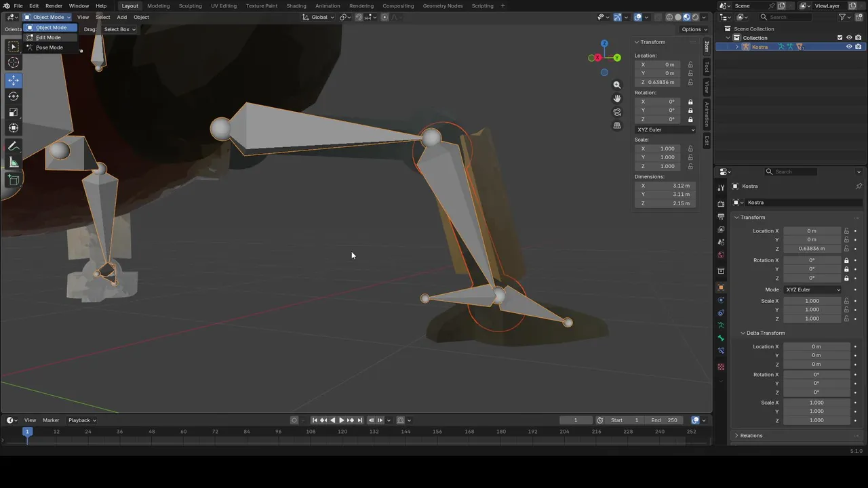The height and width of the screenshot is (488, 868).
Task: Open the Select Box drag dropdown
Action: tap(119, 29)
